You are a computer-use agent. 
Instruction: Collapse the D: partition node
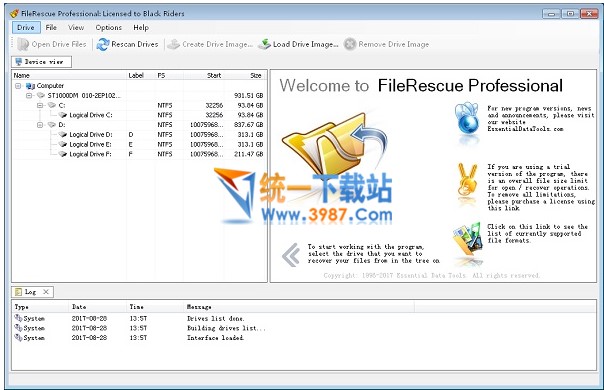click(40, 124)
